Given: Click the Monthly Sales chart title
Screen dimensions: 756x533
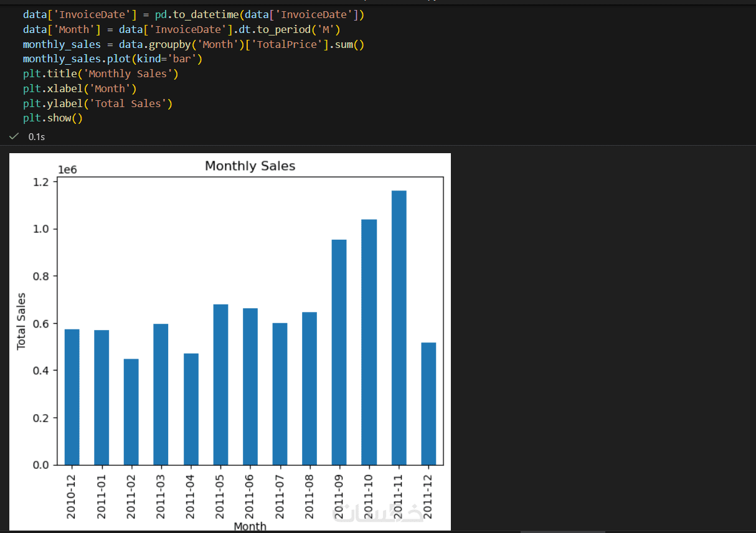Looking at the screenshot, I should 250,166.
